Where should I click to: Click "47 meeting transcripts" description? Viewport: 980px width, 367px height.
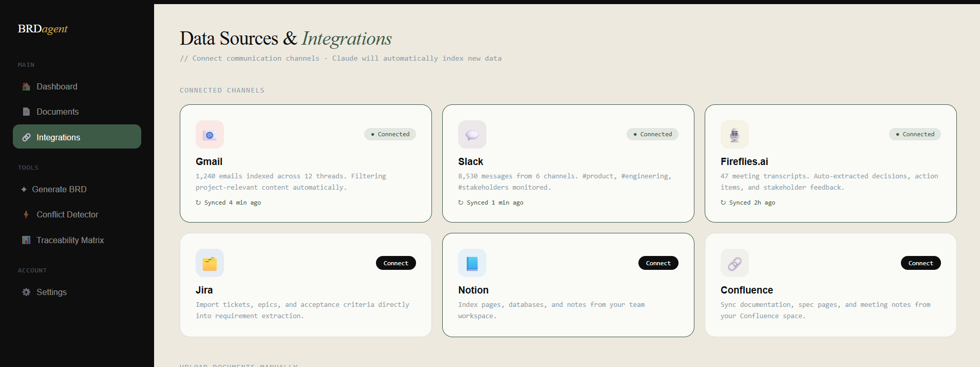829,181
